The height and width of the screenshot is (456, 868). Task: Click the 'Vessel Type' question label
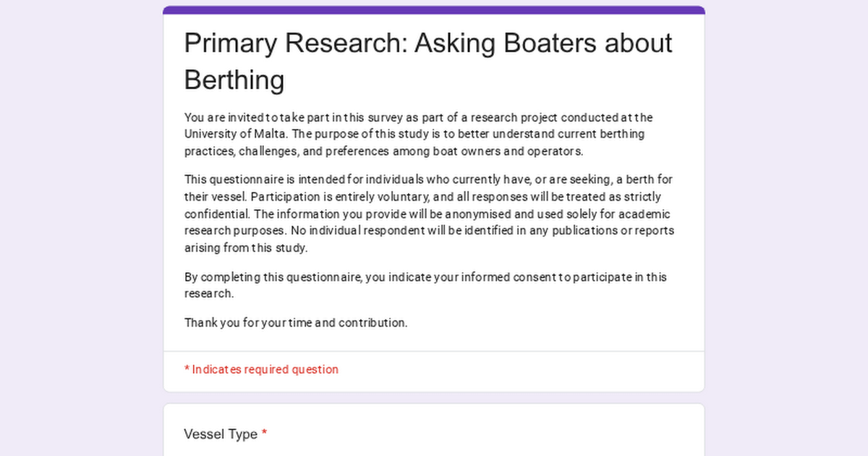[x=221, y=434]
